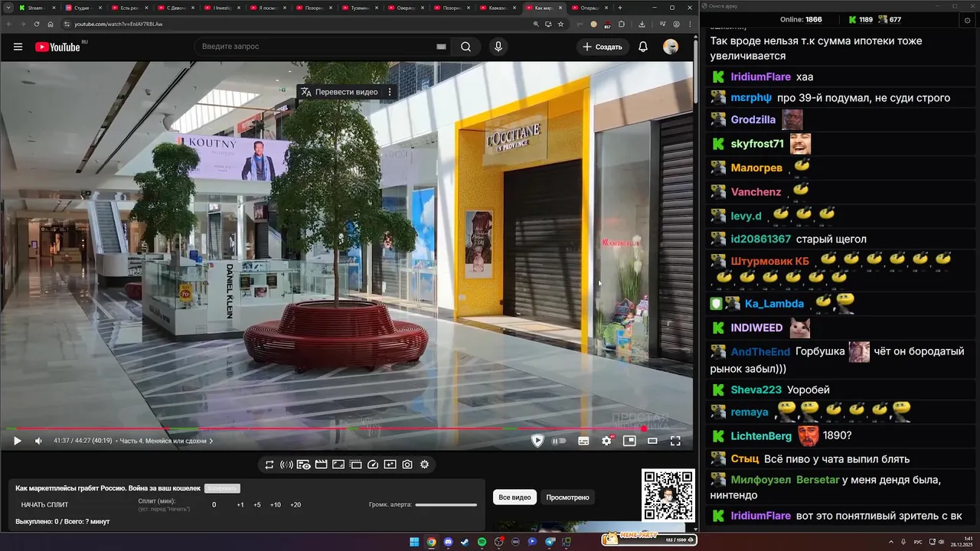Open Spotify from the taskbar
980x551 pixels.
482,542
